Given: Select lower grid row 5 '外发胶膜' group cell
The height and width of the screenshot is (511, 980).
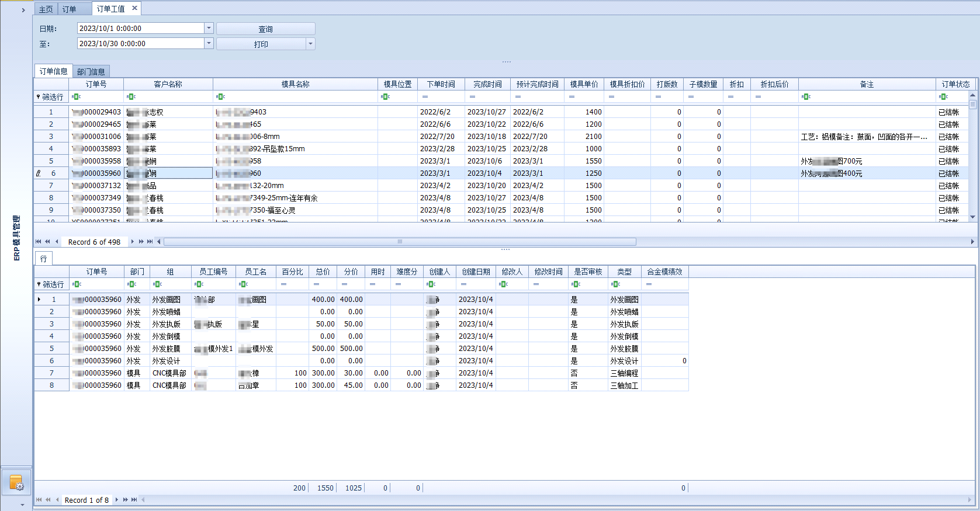Looking at the screenshot, I should tap(171, 349).
